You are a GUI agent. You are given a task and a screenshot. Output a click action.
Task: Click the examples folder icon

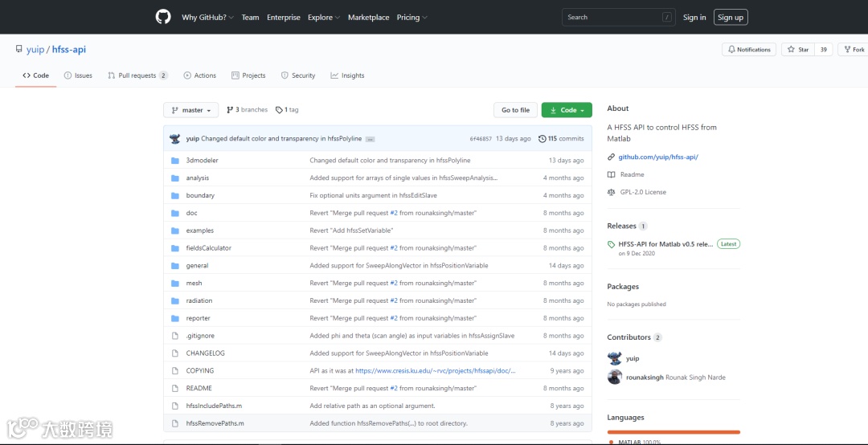coord(175,231)
